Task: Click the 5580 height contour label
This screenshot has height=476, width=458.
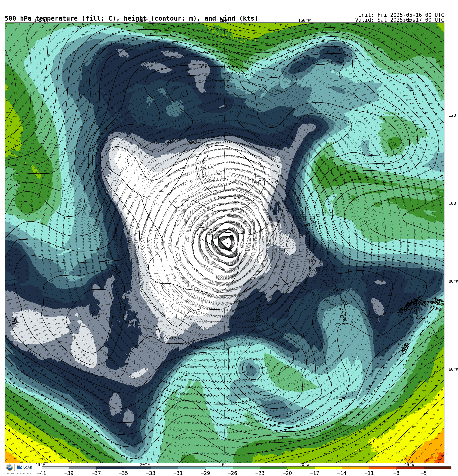Action: coord(341,448)
